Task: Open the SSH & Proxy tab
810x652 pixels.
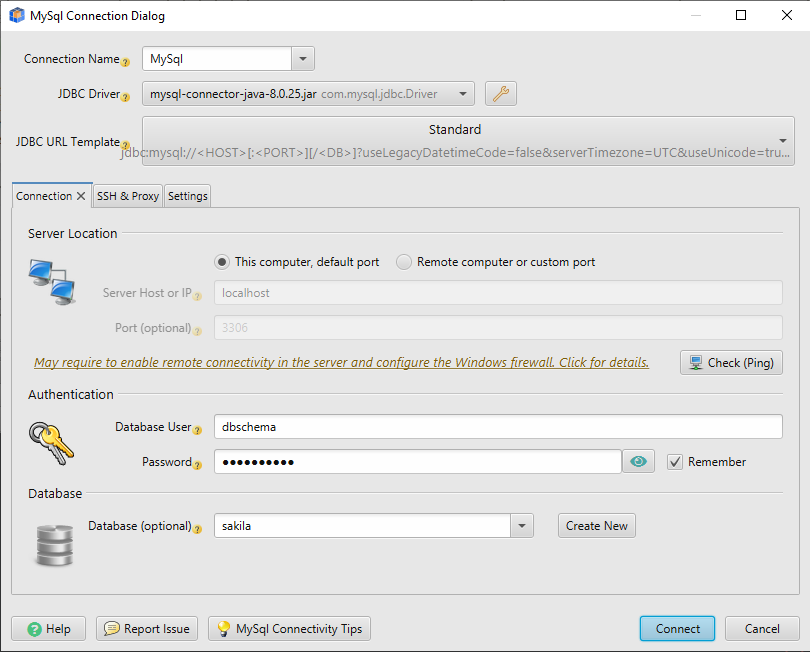Action: pos(128,196)
